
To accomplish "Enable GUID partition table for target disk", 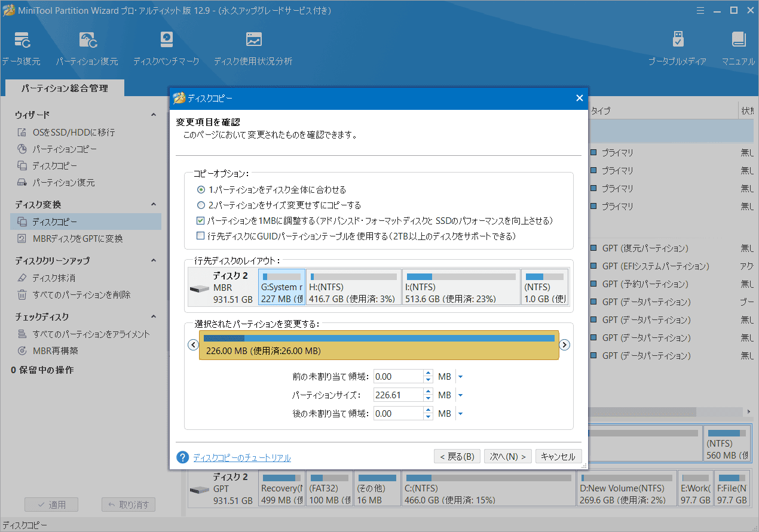I will pyautogui.click(x=201, y=236).
